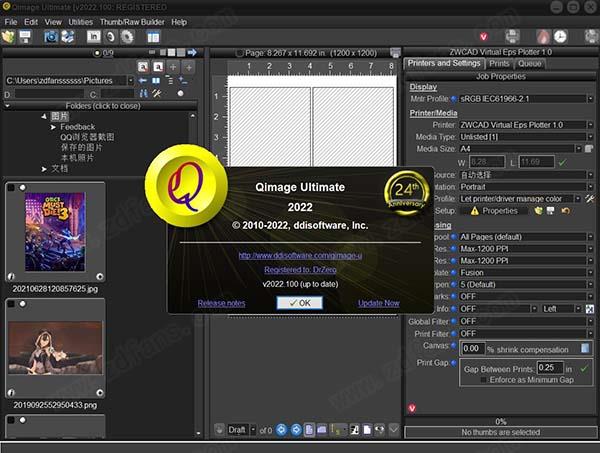
Task: Open the Media Type Unlisted dropdown
Action: pos(590,137)
